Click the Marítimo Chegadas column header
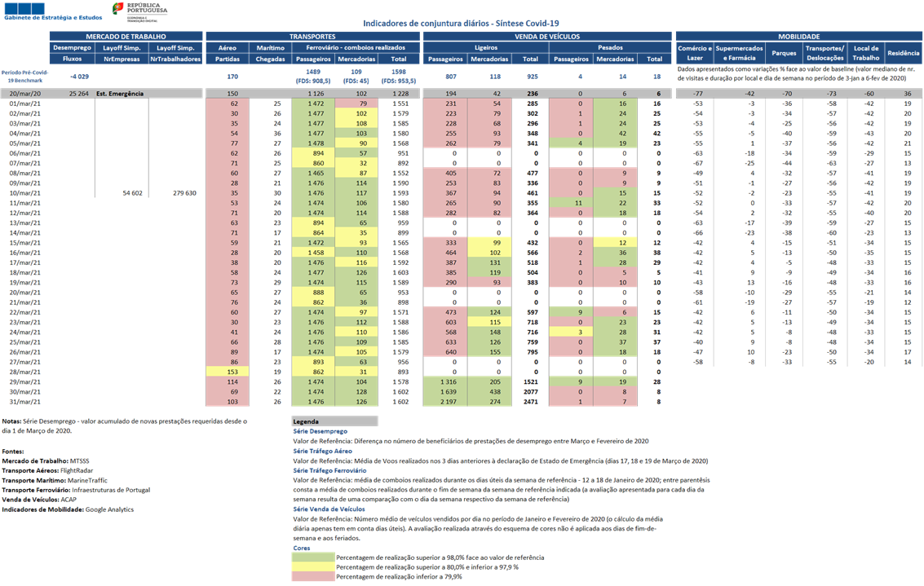 pos(270,53)
